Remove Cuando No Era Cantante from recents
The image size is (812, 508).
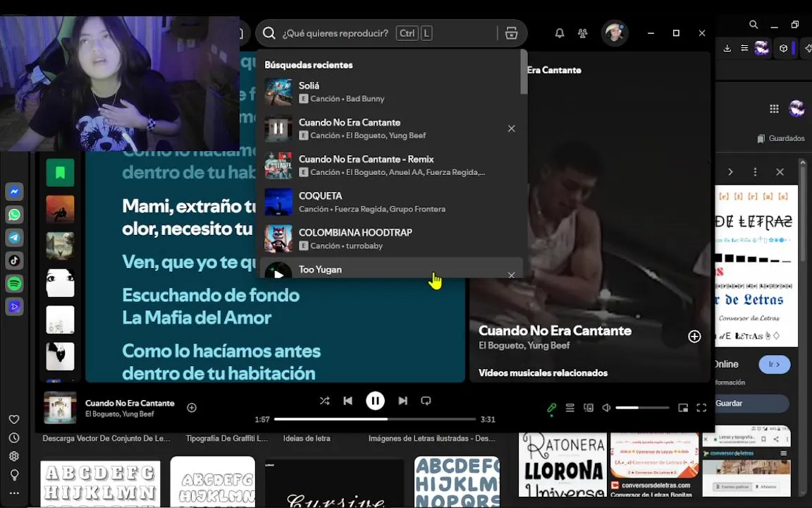(512, 128)
